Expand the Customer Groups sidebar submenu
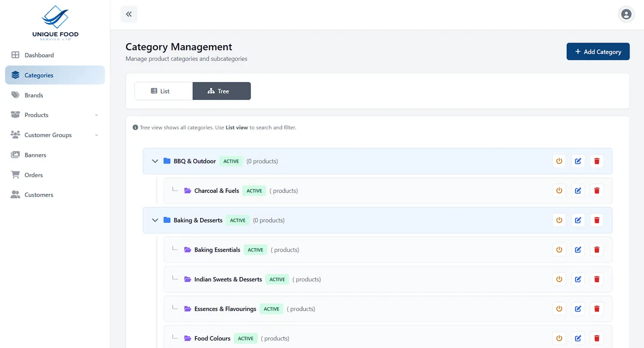 [97, 135]
